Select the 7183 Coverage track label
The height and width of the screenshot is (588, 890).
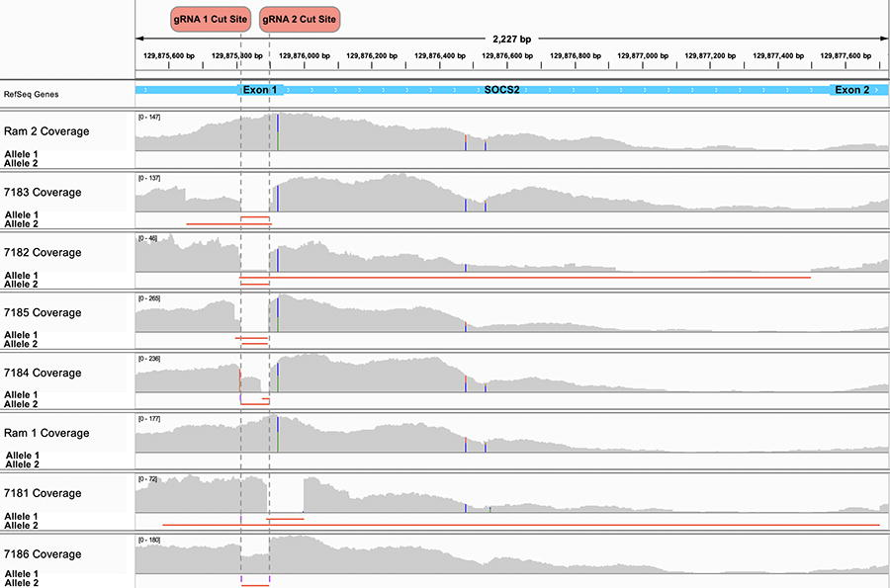(43, 193)
